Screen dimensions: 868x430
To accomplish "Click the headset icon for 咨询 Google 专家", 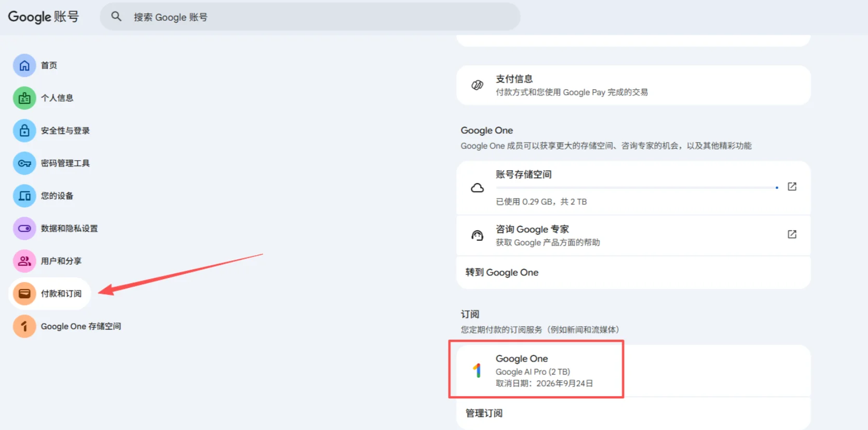I will (x=477, y=235).
